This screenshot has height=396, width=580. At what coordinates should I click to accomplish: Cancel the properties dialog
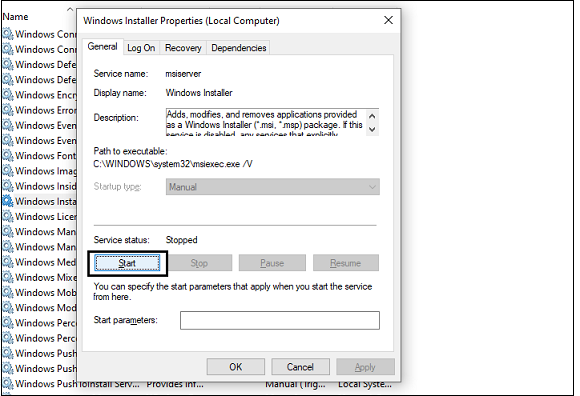click(x=300, y=367)
